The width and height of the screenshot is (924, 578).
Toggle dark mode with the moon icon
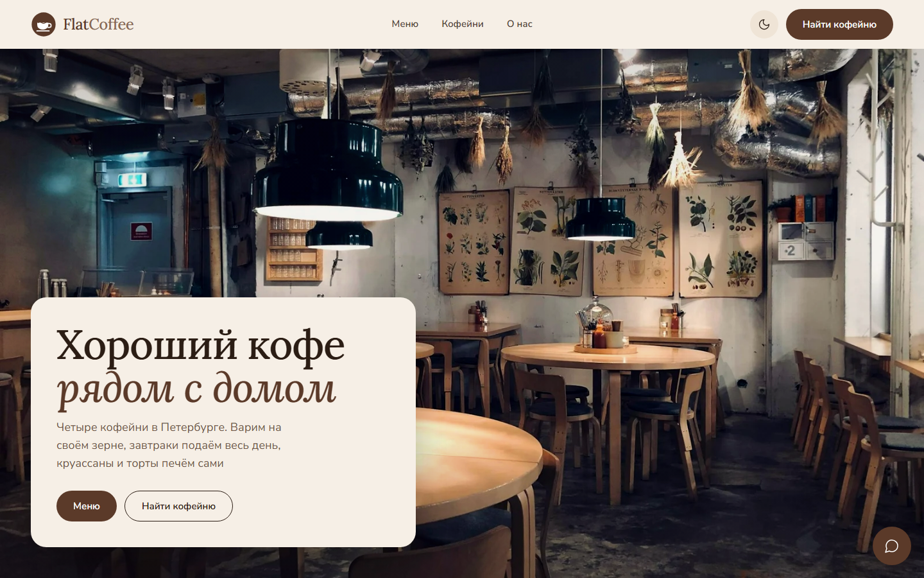tap(764, 24)
